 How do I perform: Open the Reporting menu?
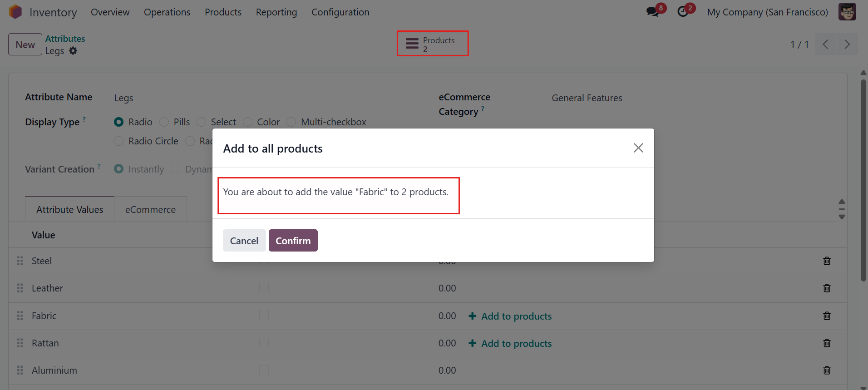[276, 12]
